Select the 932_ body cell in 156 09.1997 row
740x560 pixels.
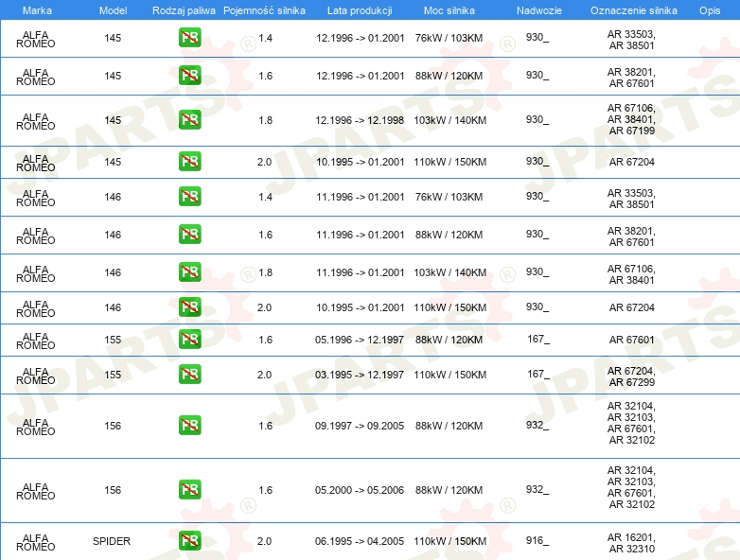coord(537,425)
